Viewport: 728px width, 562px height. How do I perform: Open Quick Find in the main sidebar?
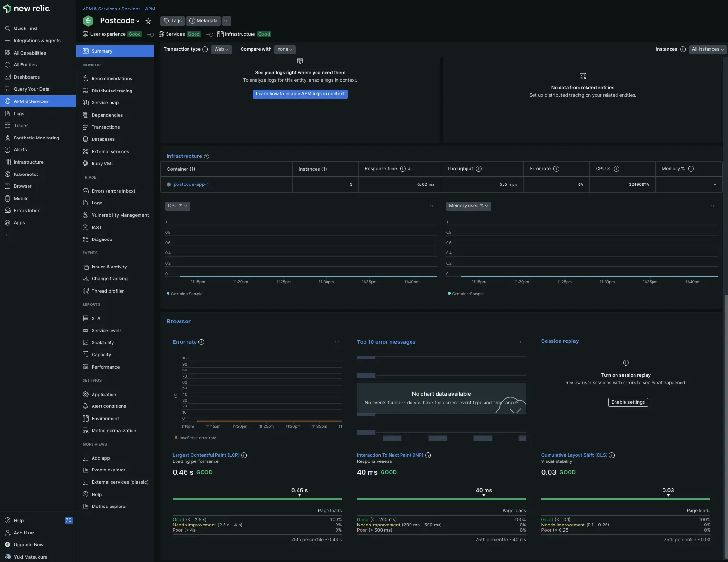tap(25, 28)
